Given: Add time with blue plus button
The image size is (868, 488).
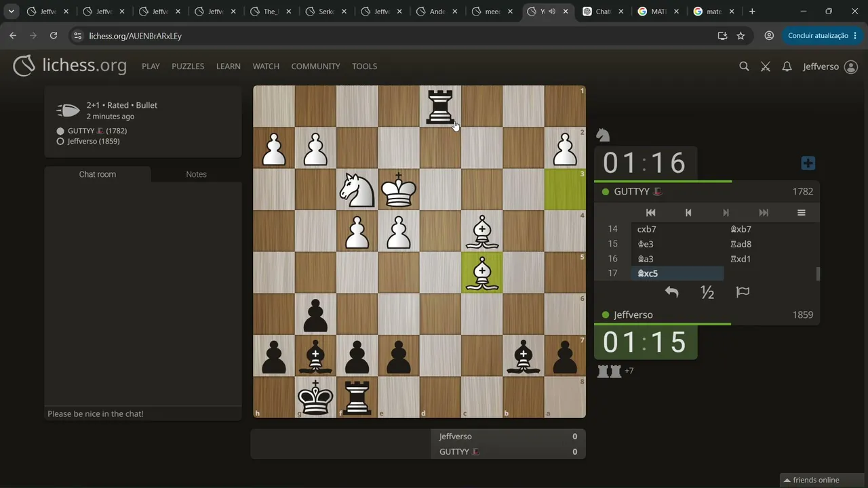Looking at the screenshot, I should pos(808,163).
